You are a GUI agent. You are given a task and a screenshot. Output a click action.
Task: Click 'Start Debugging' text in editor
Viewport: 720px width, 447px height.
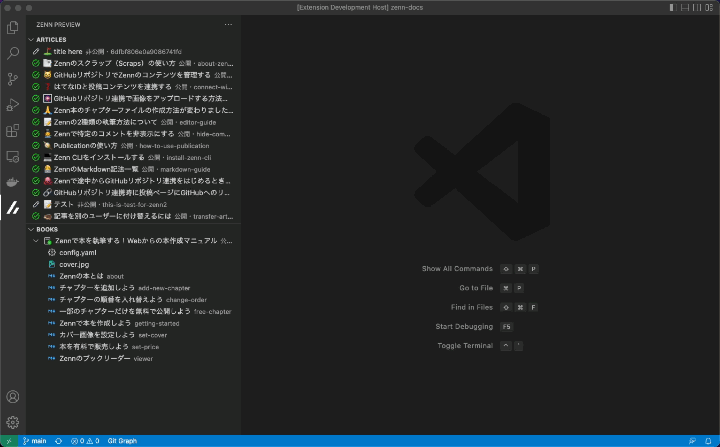click(x=464, y=327)
